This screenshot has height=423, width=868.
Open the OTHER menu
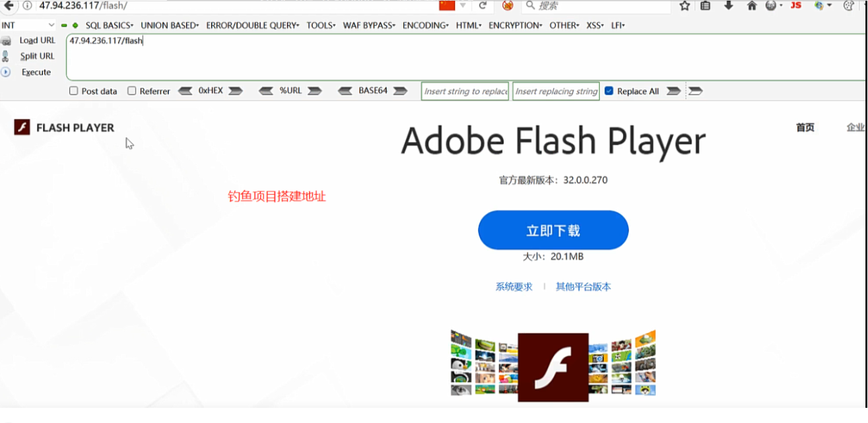click(564, 25)
